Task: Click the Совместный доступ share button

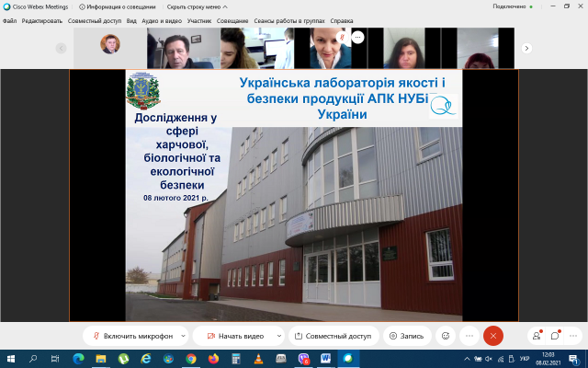Action: [334, 336]
